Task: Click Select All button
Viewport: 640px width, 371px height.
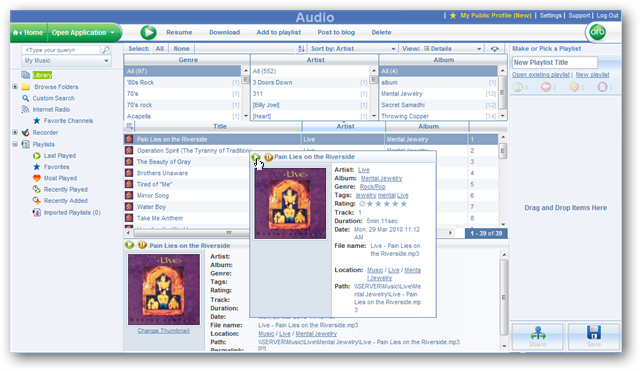Action: pos(160,49)
